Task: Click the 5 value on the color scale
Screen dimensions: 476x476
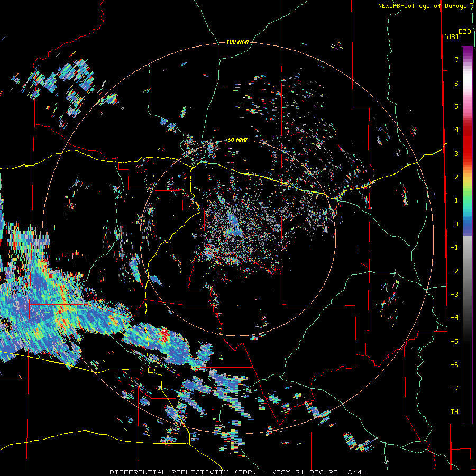Action: pyautogui.click(x=456, y=106)
